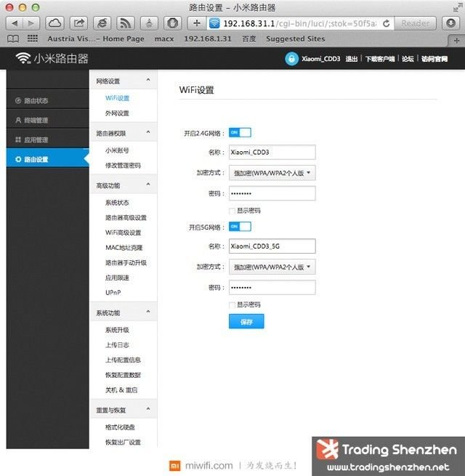Screen dimensions: 465x476
Task: Click the 论坛 forum link
Action: pos(408,59)
